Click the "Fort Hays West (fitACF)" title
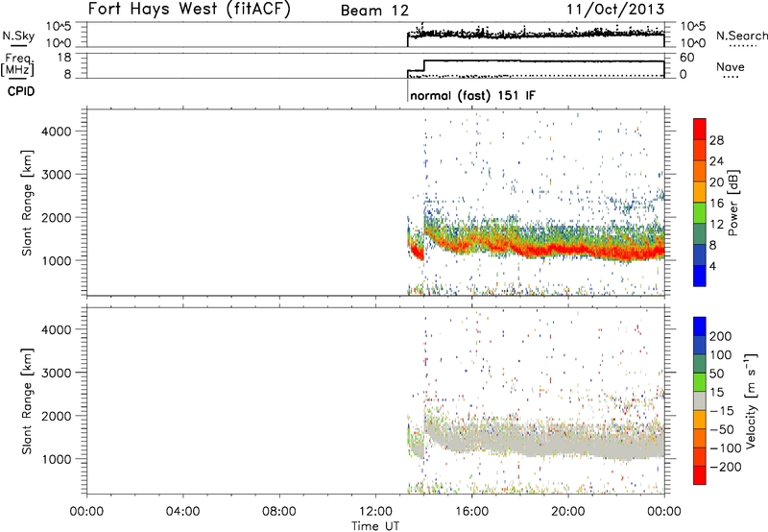Viewport: 768px width, 532px height. (x=189, y=9)
